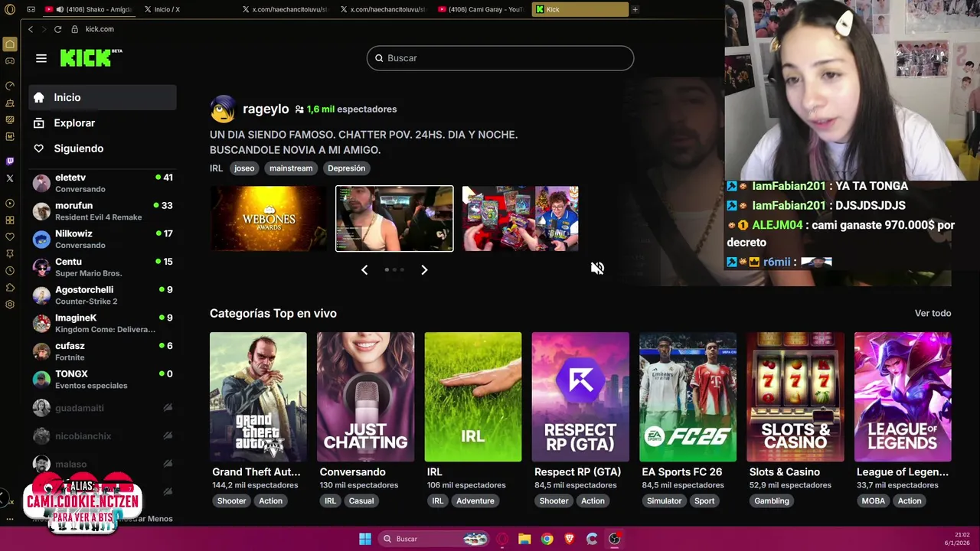980x551 pixels.
Task: Open Twitch panel in Opera sidebar
Action: tap(10, 161)
